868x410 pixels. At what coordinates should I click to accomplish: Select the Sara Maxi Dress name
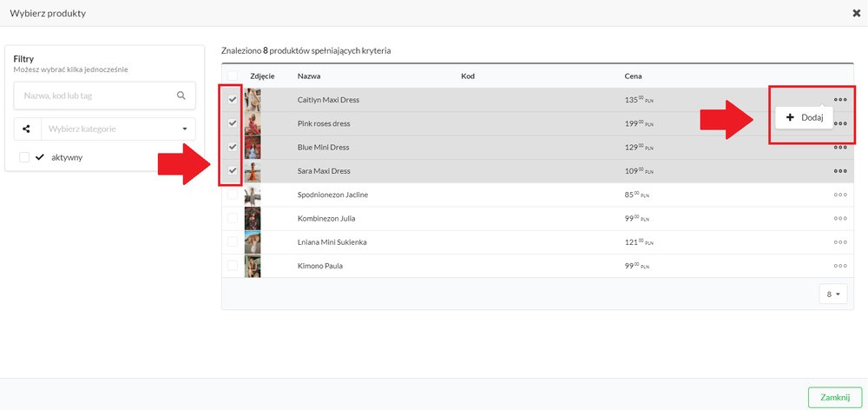[324, 171]
